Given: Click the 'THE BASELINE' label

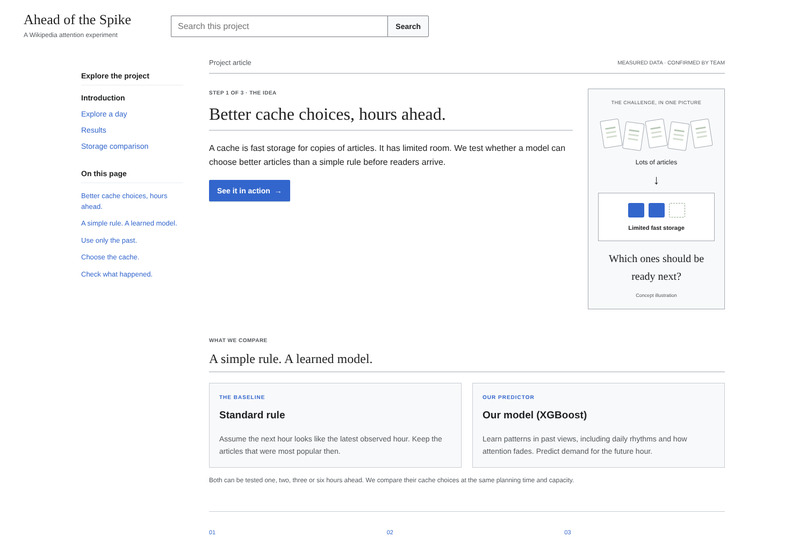Looking at the screenshot, I should click(x=242, y=397).
